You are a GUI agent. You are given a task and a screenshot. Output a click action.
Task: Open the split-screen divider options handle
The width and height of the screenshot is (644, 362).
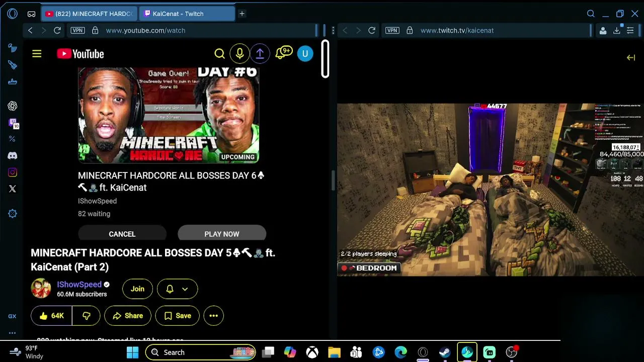[x=333, y=30]
